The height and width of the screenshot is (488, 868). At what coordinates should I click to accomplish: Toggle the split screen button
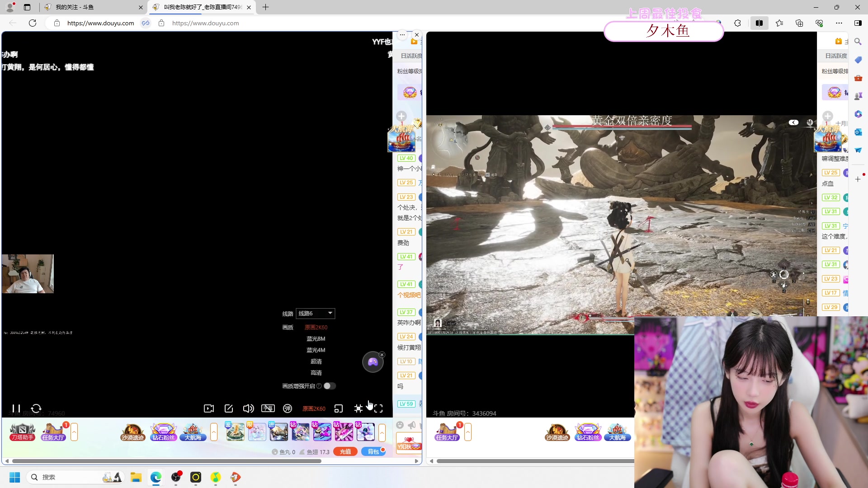coord(759,23)
